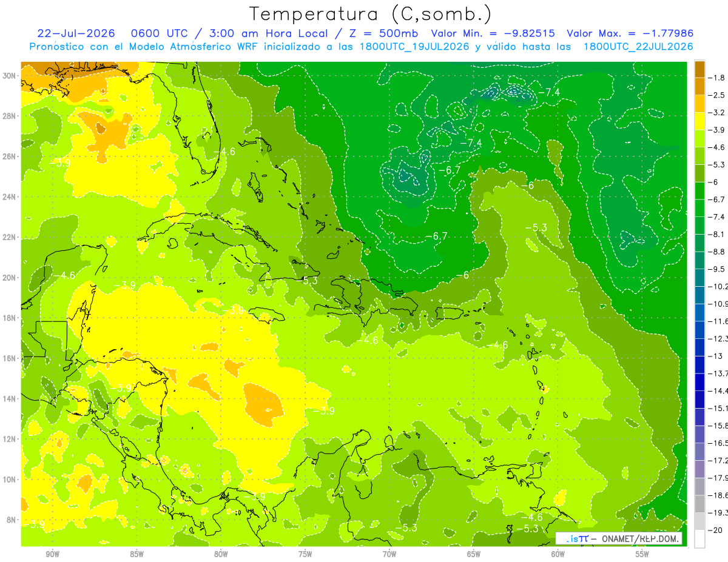This screenshot has height=562, width=728.
Task: Click the '26N' latitude axis label
Action: 9,156
